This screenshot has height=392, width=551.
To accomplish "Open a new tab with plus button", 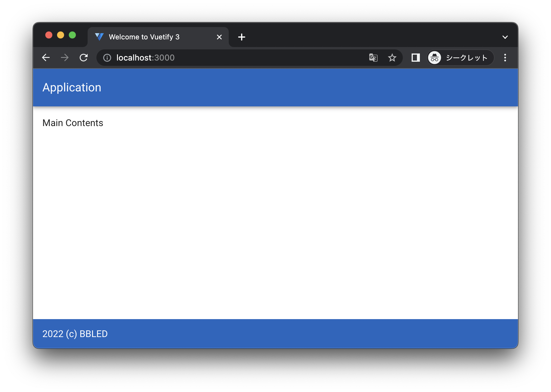I will 242,37.
